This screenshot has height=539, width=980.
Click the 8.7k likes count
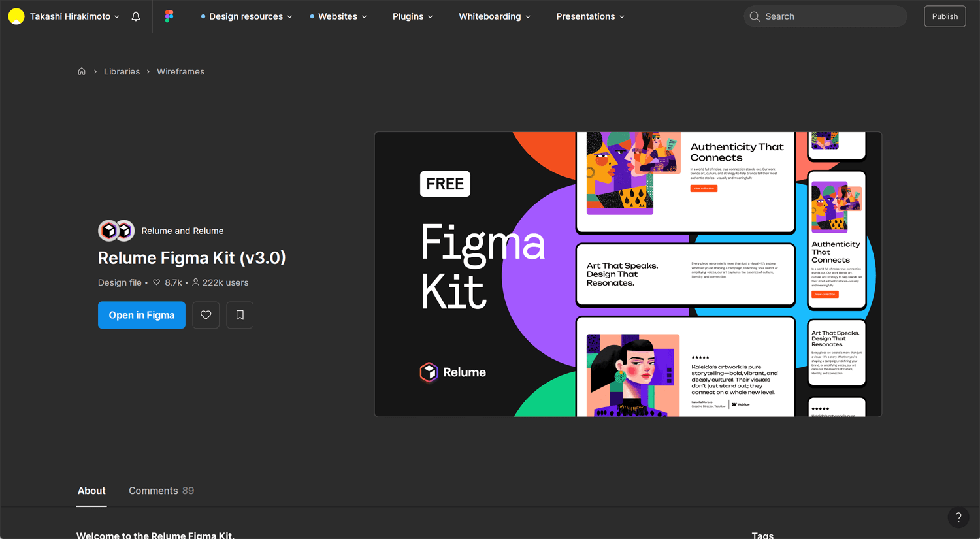(x=167, y=282)
